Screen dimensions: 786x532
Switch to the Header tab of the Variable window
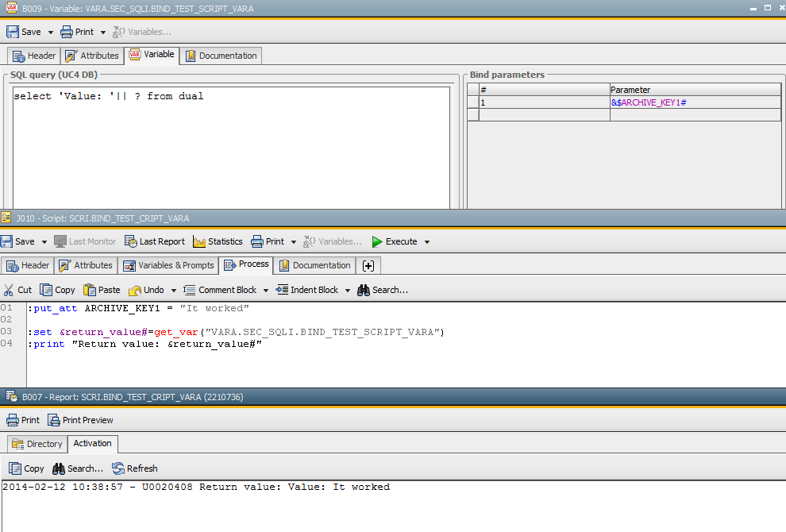coord(34,56)
